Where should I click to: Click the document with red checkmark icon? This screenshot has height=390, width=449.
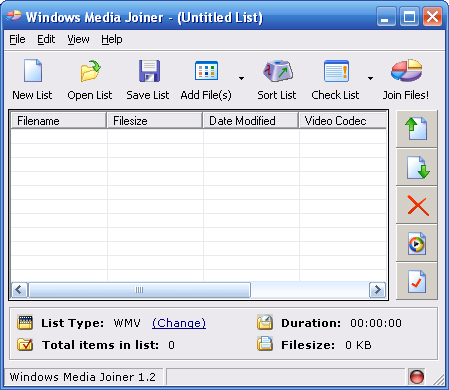[x=417, y=281]
